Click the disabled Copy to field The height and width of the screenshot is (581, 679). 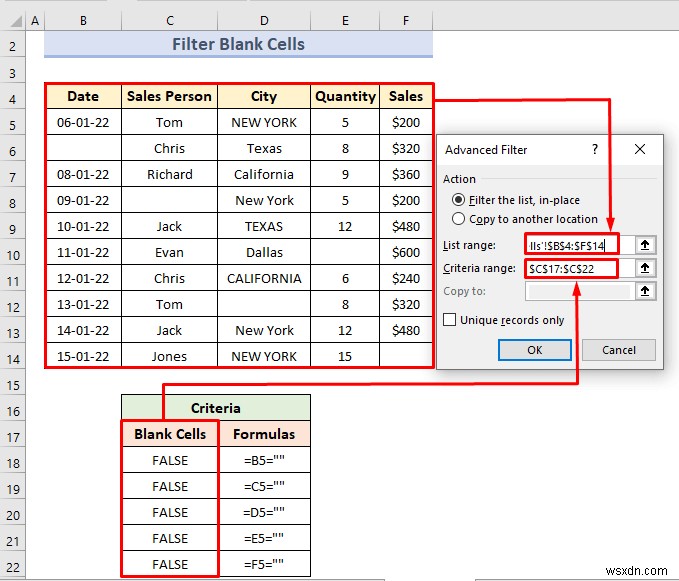[579, 291]
